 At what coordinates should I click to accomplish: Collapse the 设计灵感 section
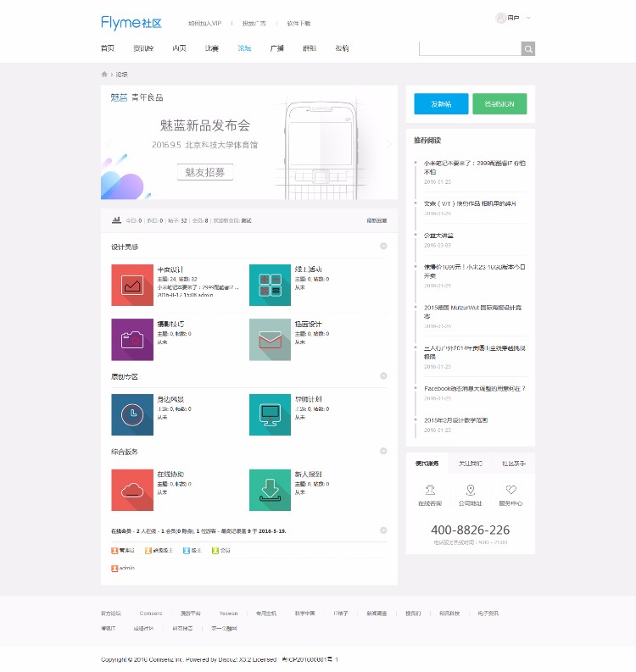point(383,246)
